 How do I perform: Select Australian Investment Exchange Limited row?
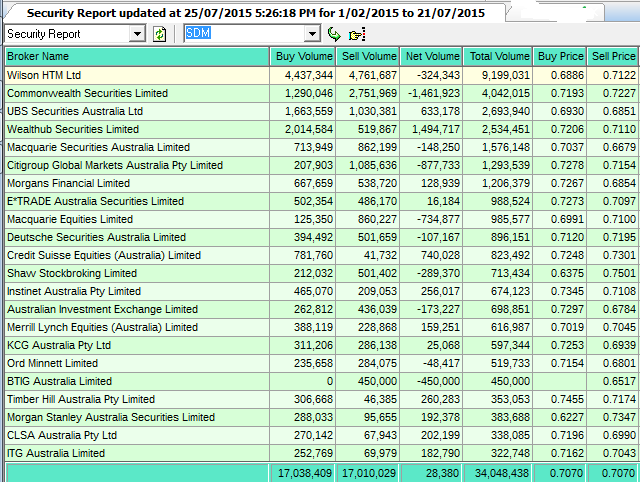click(322, 309)
